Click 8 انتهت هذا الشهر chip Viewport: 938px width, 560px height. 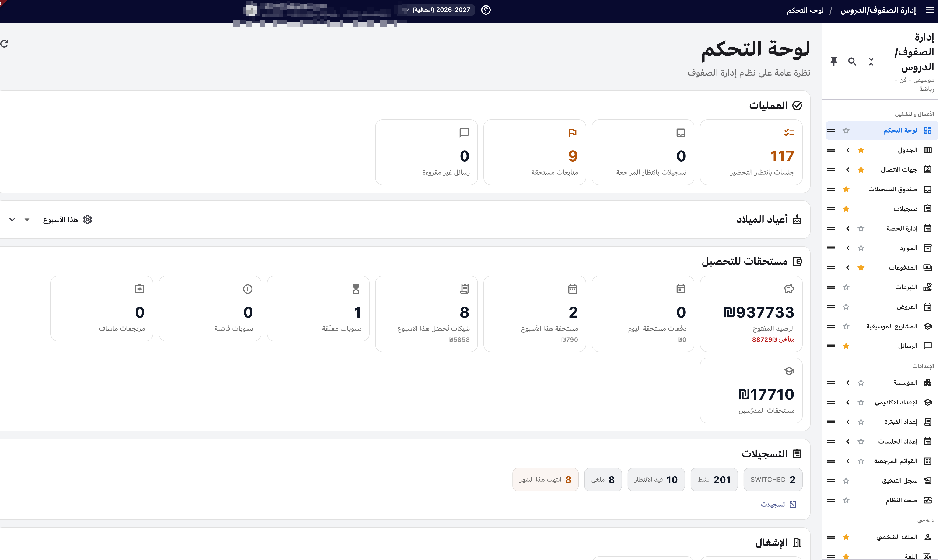click(545, 480)
